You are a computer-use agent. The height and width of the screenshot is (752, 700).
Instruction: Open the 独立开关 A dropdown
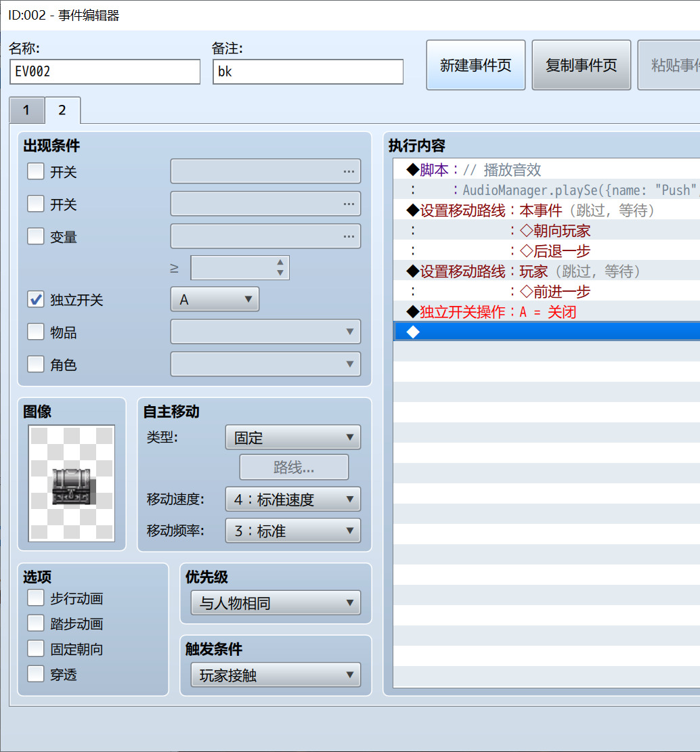coord(215,299)
